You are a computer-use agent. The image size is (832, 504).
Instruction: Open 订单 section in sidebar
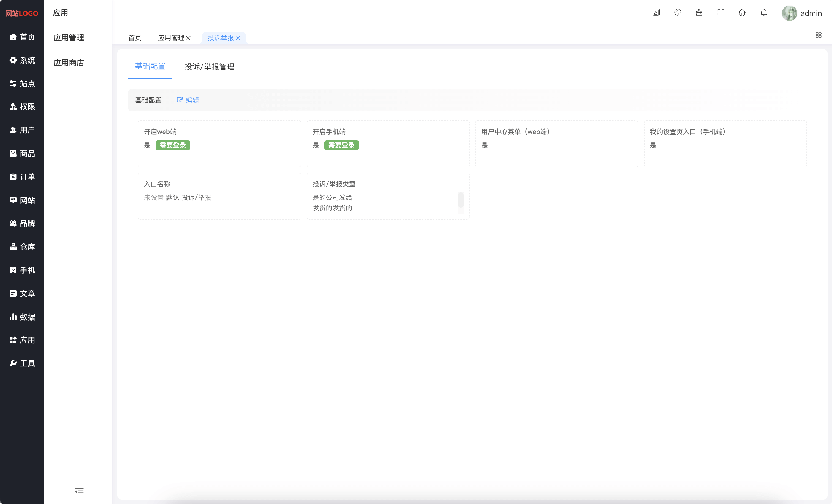[x=22, y=177]
